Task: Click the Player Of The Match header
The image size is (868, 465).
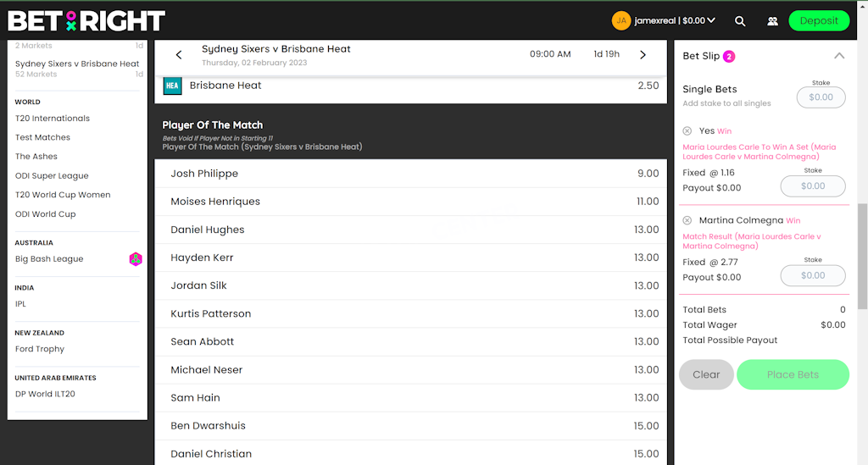Action: [213, 125]
